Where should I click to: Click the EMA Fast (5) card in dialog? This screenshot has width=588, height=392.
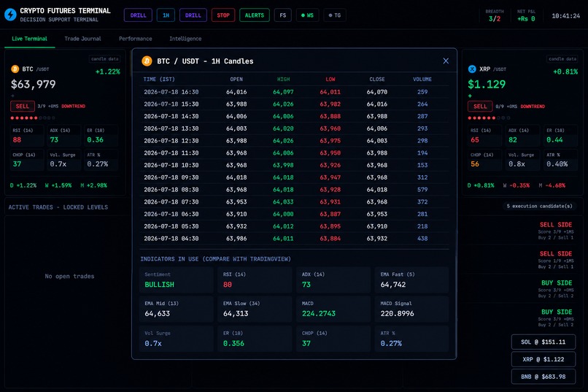pyautogui.click(x=411, y=280)
